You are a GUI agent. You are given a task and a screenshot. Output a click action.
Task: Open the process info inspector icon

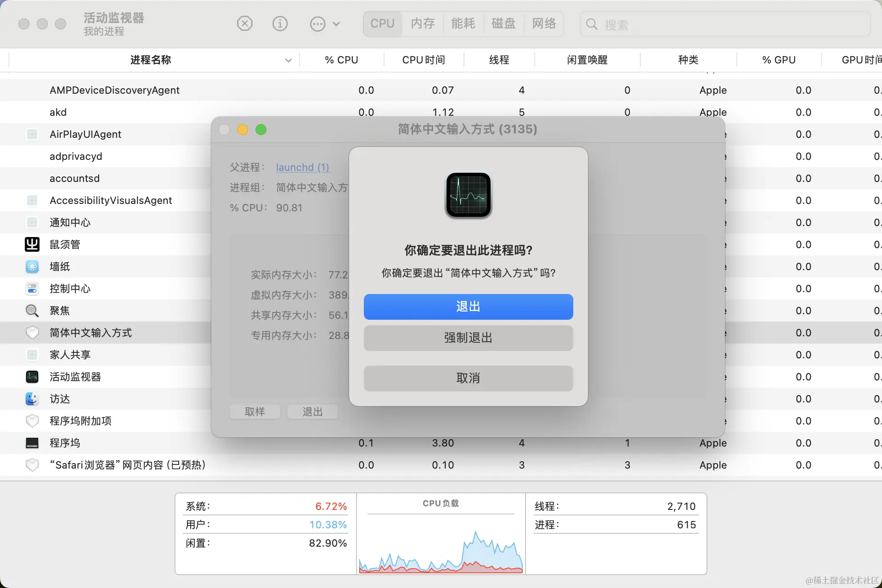coord(280,23)
